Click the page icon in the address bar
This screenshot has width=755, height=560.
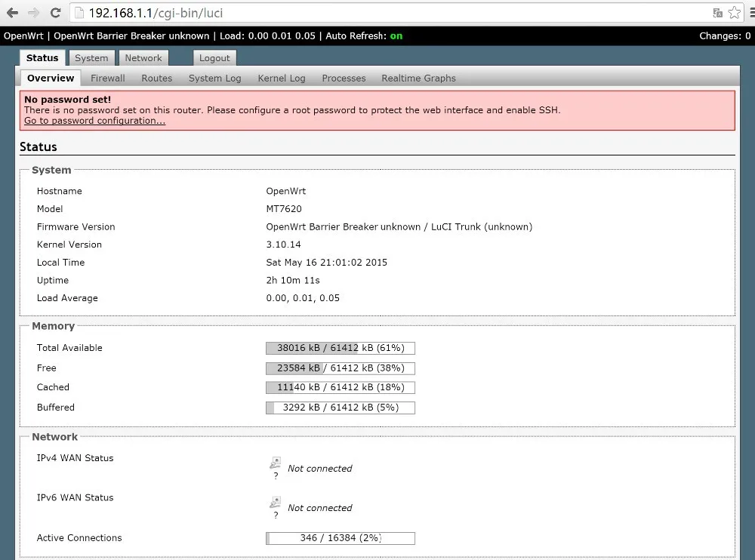coord(79,13)
